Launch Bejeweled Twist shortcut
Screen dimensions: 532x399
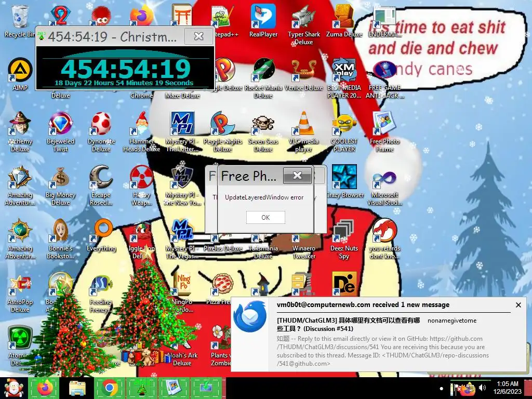tap(60, 132)
